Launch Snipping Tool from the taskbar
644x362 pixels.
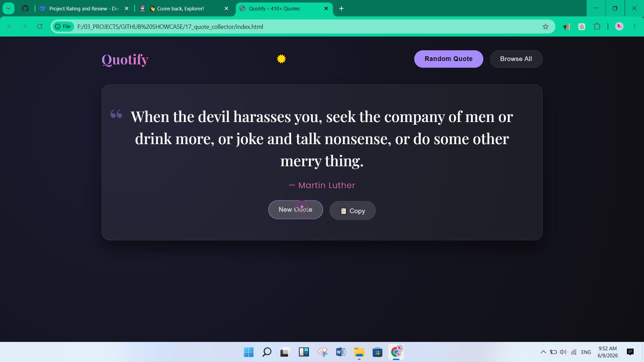pos(322,352)
